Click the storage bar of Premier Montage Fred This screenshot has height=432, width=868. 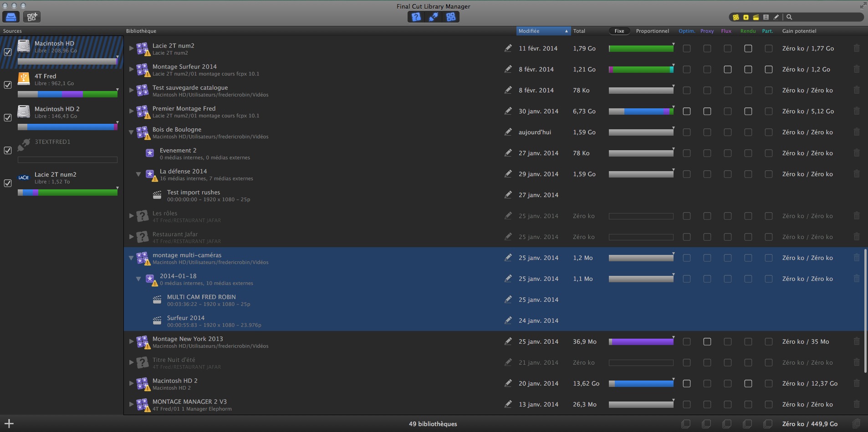click(x=641, y=111)
